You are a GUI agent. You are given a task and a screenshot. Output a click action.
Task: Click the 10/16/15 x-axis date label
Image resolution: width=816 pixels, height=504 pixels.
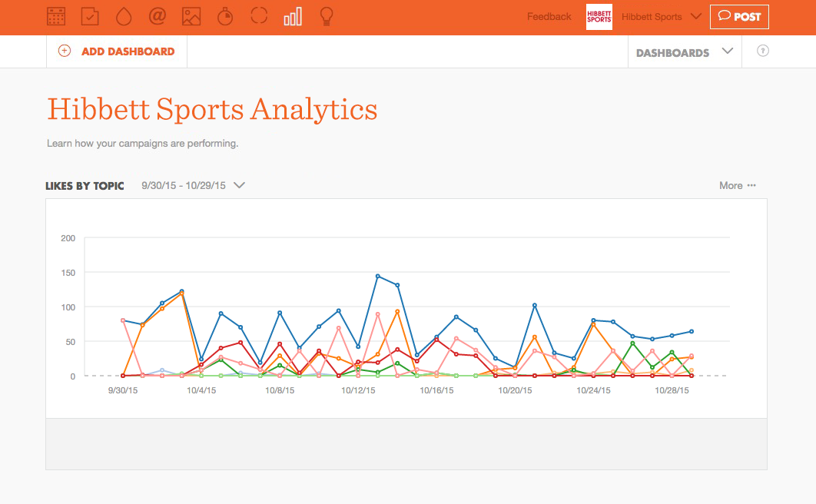pos(436,390)
